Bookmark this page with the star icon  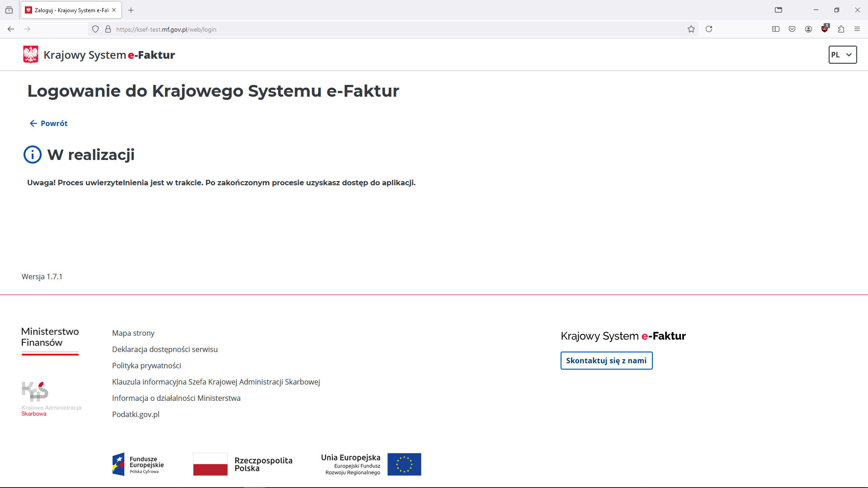click(691, 29)
